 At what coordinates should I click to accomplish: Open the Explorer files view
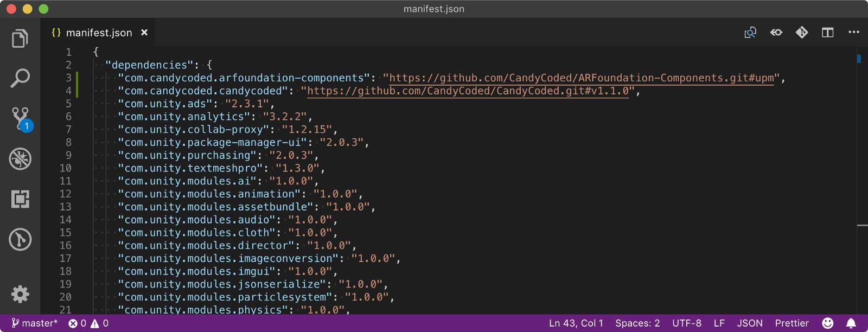pos(20,39)
